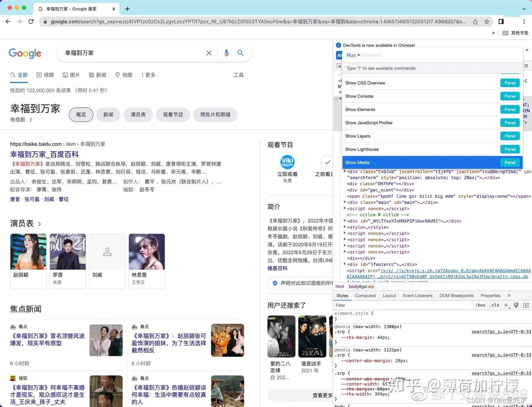Screen dimensions: 532x407
Task: Select the Show Lighthouse command
Action: coord(433,149)
